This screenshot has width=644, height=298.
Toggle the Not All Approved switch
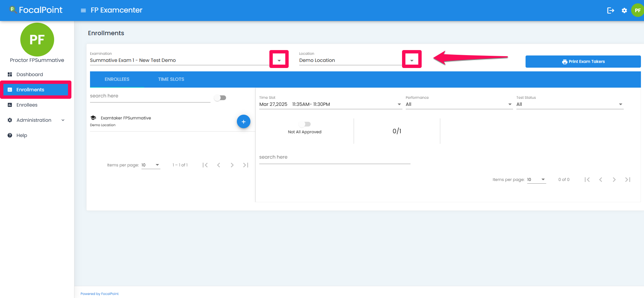(305, 124)
